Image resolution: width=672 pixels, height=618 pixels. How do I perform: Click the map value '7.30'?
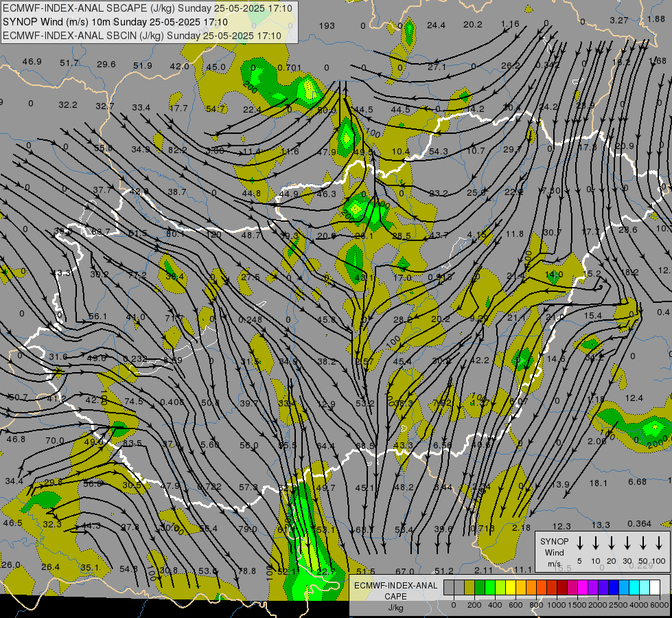[x=551, y=190]
